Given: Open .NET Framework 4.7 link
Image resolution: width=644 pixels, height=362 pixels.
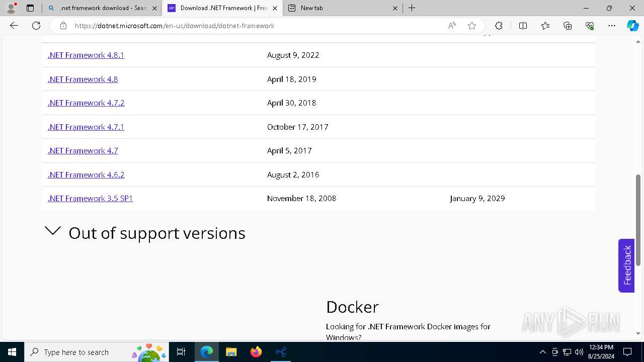Looking at the screenshot, I should click(83, 151).
